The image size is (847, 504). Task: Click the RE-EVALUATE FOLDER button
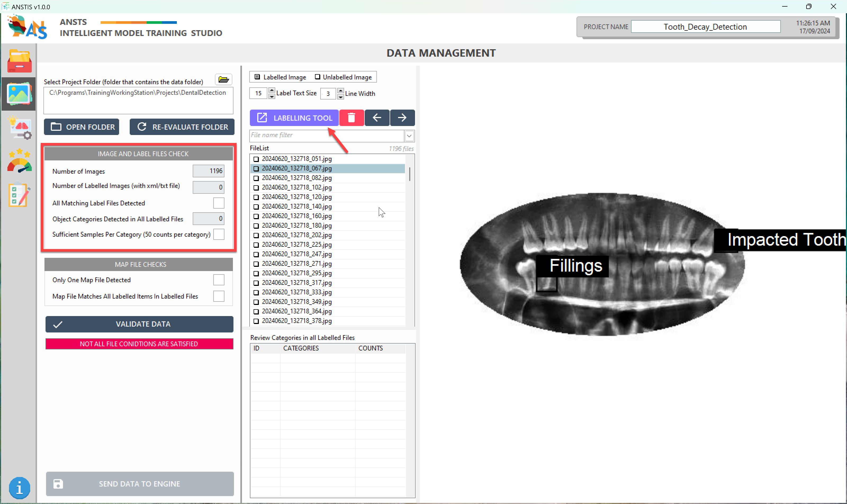pos(182,127)
